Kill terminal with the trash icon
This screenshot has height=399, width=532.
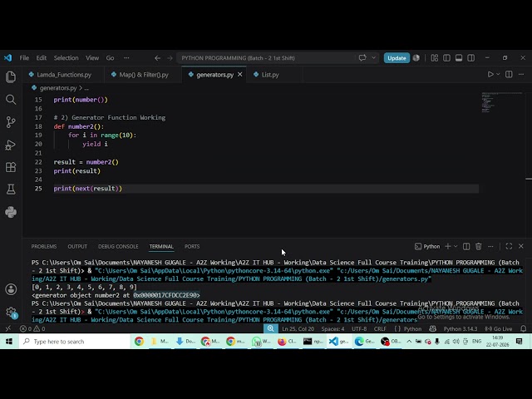[x=479, y=246]
